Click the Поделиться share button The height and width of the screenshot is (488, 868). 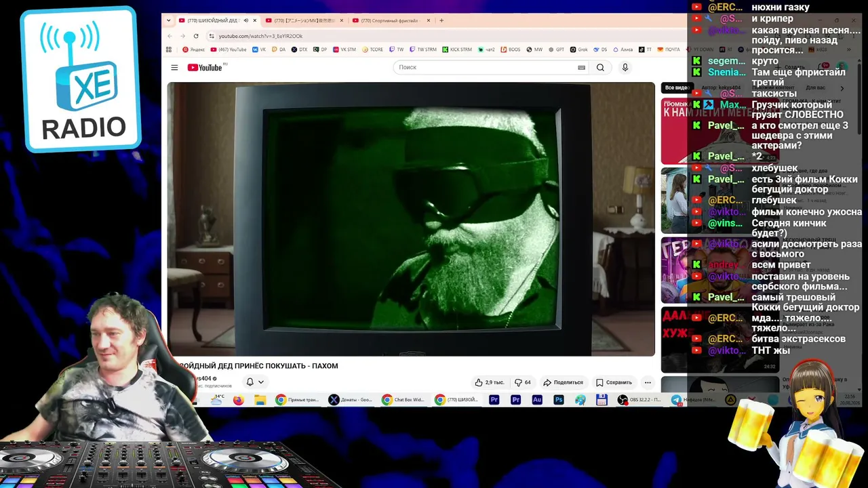coord(563,382)
